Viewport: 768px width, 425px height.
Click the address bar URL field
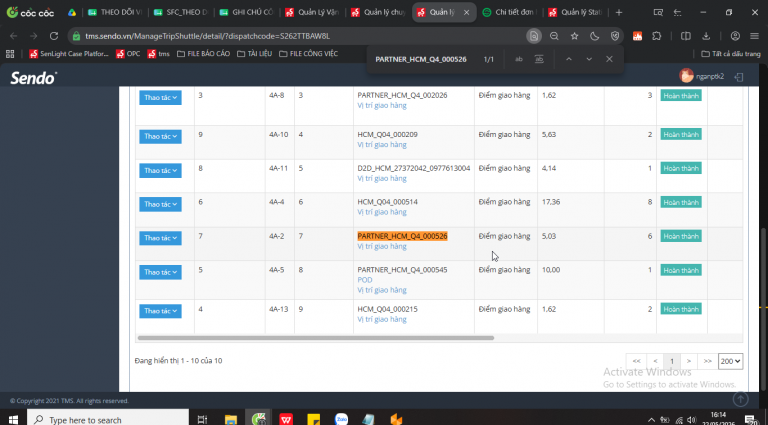299,36
